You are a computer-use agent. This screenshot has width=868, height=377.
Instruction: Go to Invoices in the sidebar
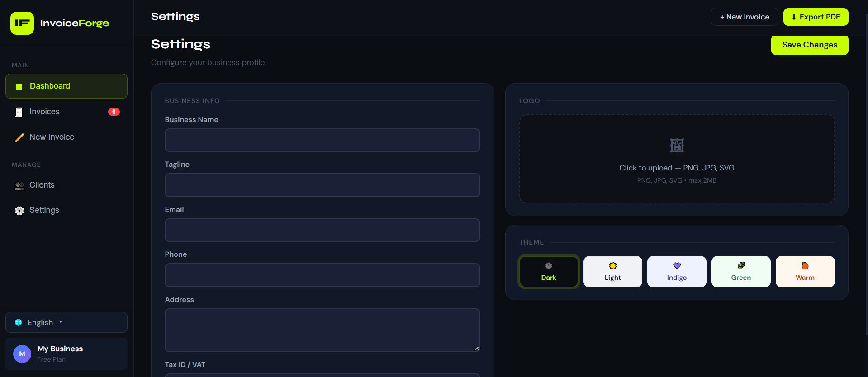point(66,112)
